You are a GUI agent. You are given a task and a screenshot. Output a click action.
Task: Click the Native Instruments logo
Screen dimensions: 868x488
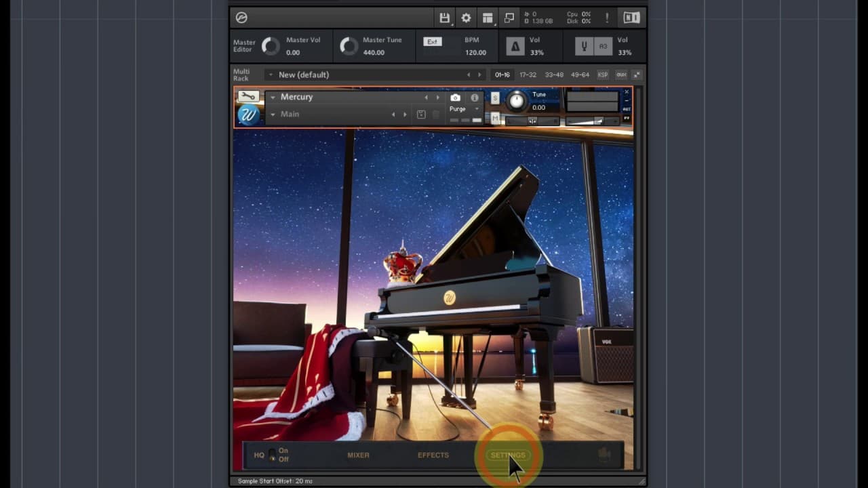pos(631,18)
